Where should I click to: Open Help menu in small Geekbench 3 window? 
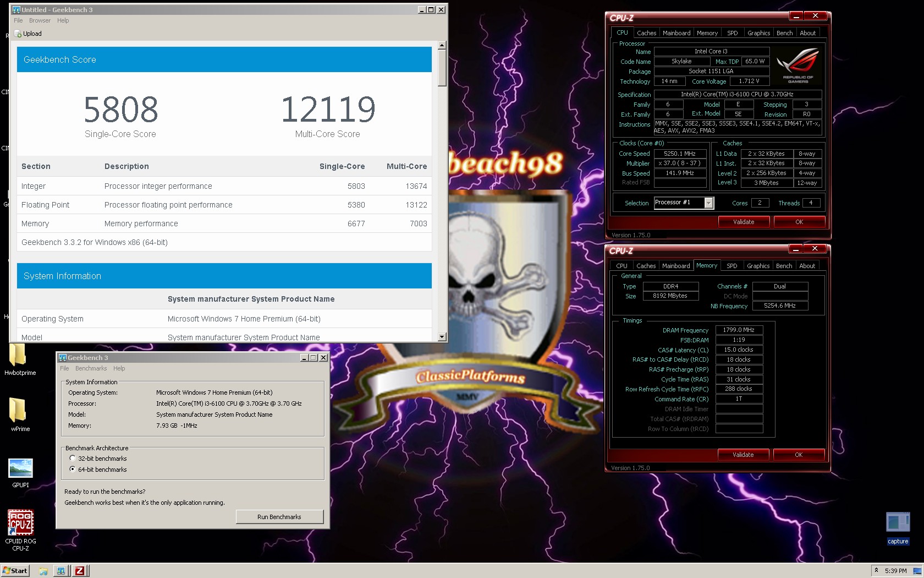119,368
